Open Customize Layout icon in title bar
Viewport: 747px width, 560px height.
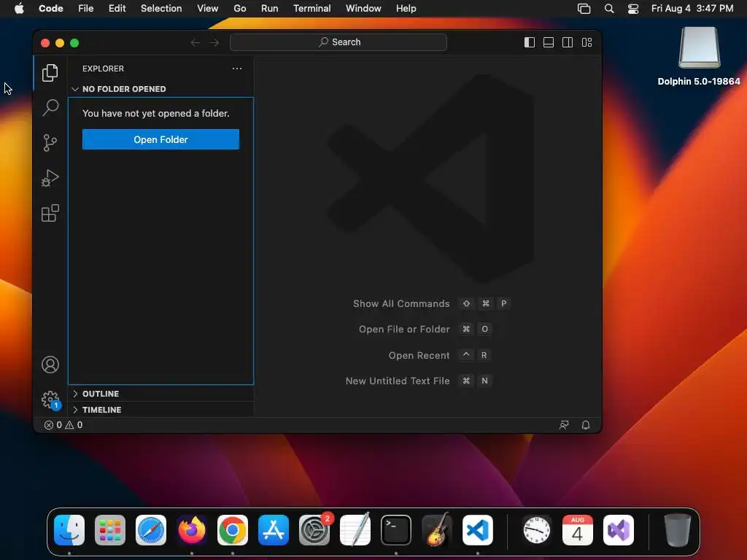tap(587, 42)
